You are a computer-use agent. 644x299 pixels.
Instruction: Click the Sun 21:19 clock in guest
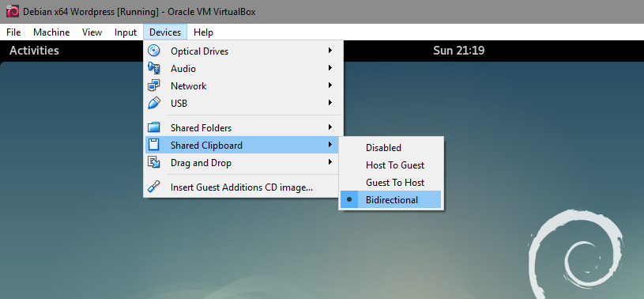click(459, 51)
